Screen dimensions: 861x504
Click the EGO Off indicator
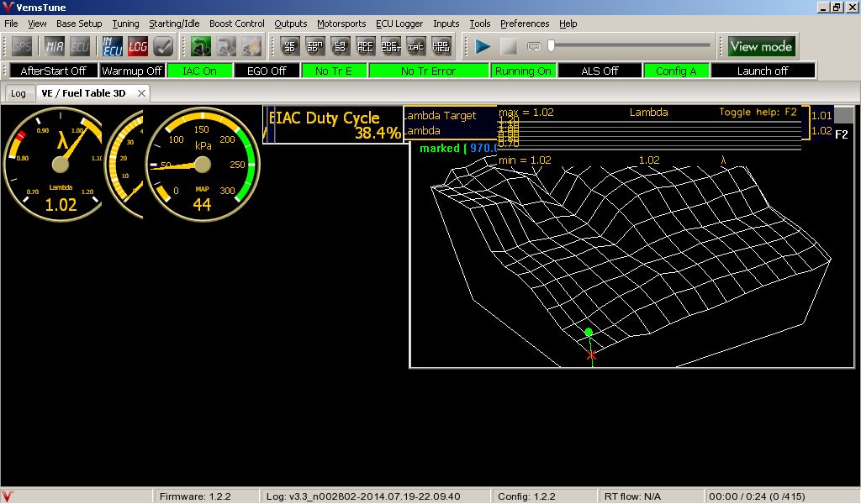[x=267, y=71]
